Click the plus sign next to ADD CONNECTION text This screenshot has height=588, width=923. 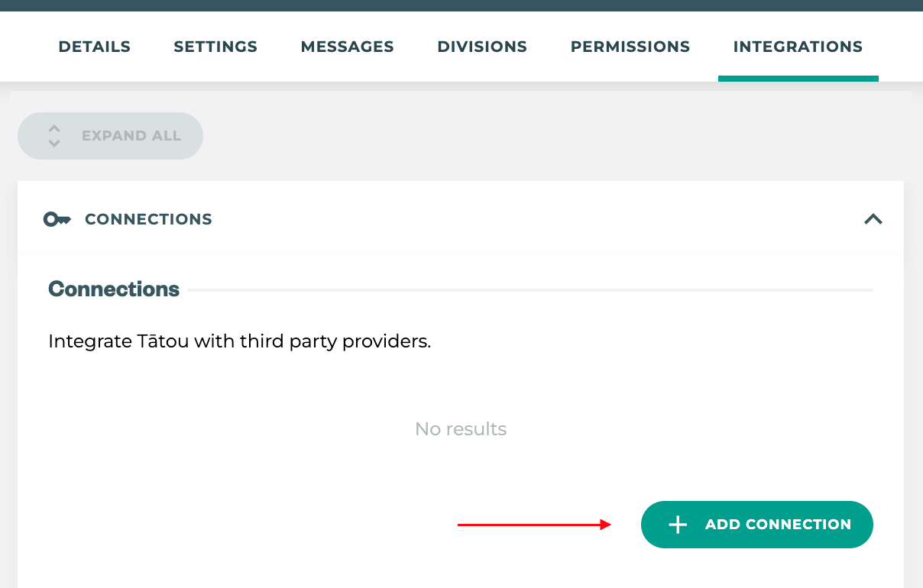677,525
